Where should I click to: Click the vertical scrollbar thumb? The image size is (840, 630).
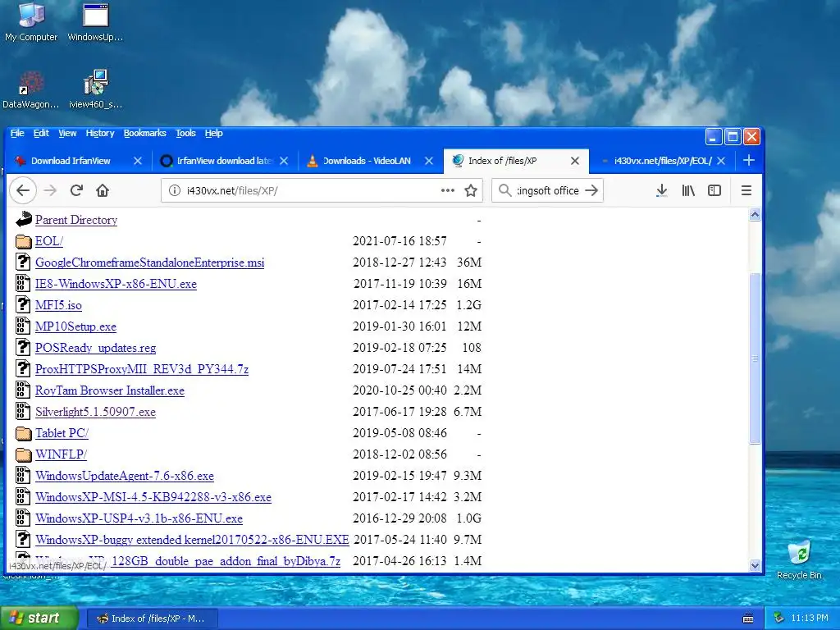(755, 358)
